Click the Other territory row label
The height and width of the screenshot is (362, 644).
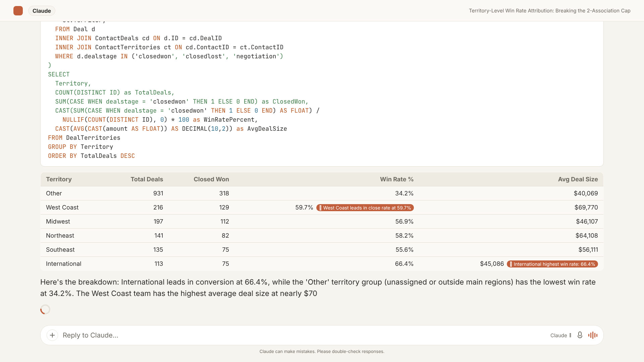tap(54, 193)
